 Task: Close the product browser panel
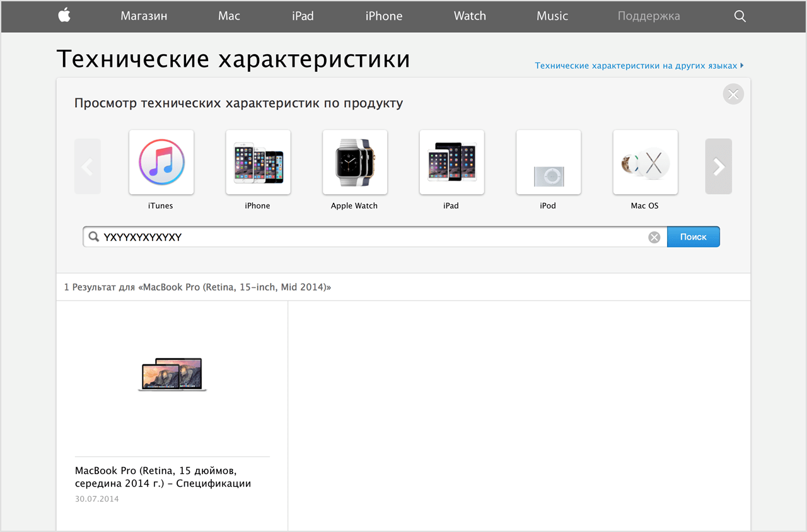click(x=733, y=95)
